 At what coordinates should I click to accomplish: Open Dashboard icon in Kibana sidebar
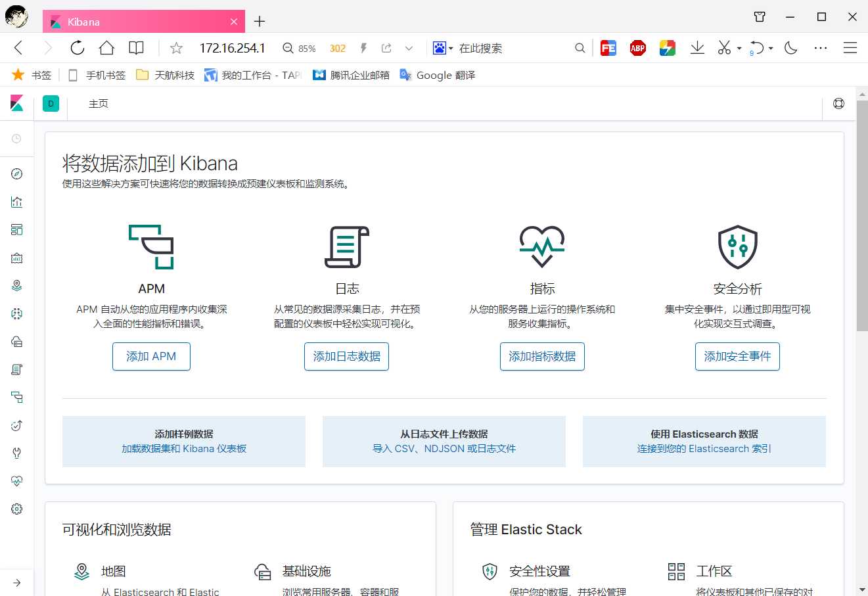pyautogui.click(x=17, y=229)
